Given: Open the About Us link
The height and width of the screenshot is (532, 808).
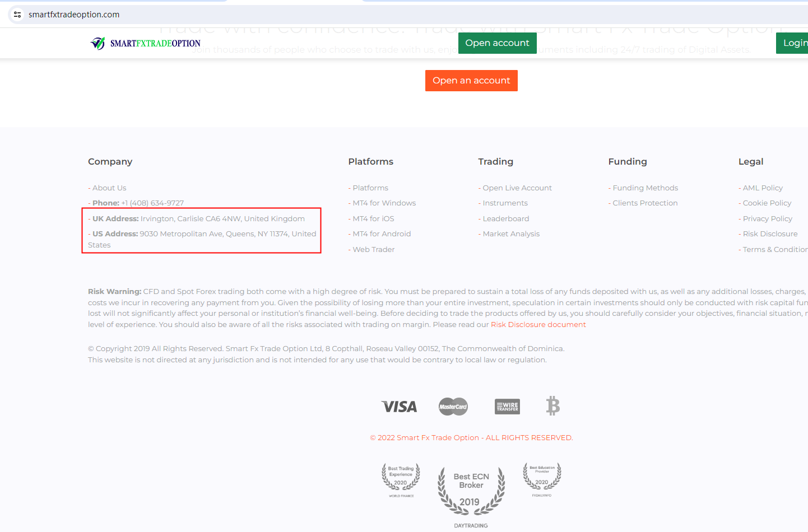Looking at the screenshot, I should coord(109,188).
